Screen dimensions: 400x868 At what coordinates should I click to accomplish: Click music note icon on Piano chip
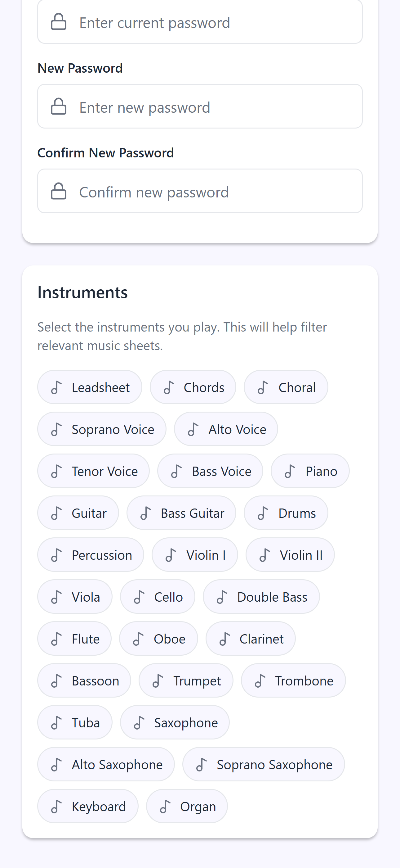pos(290,471)
